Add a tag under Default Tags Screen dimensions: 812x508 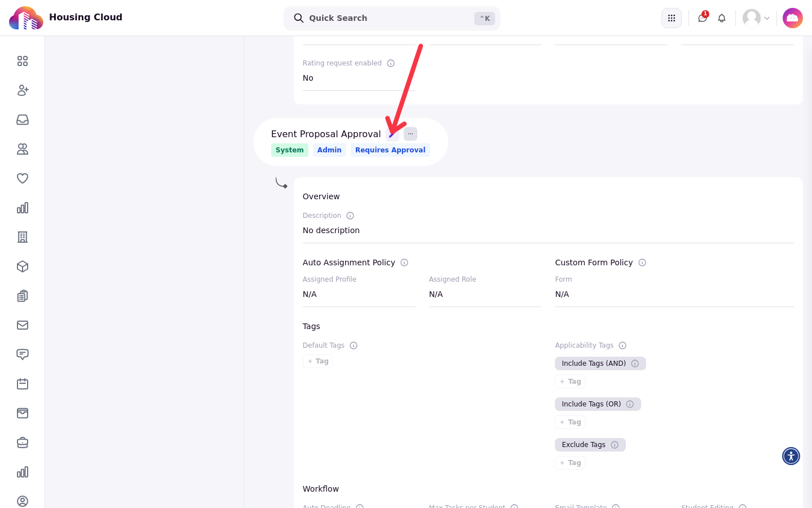point(317,361)
